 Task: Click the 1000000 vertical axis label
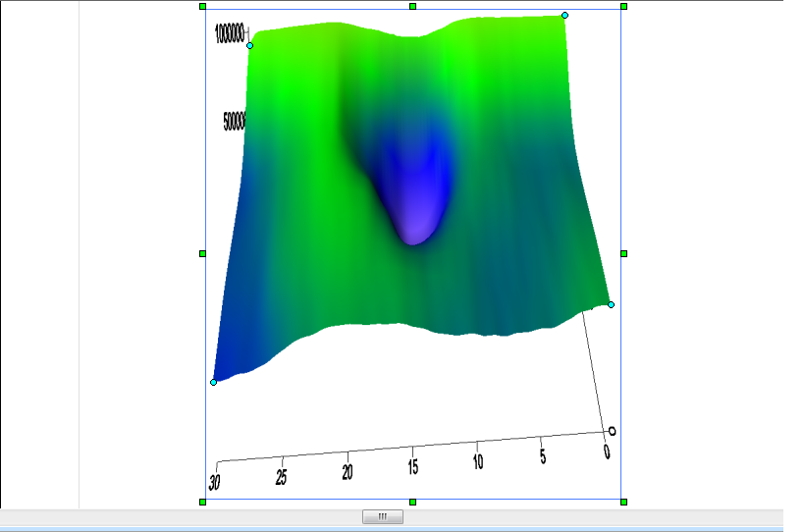[229, 34]
